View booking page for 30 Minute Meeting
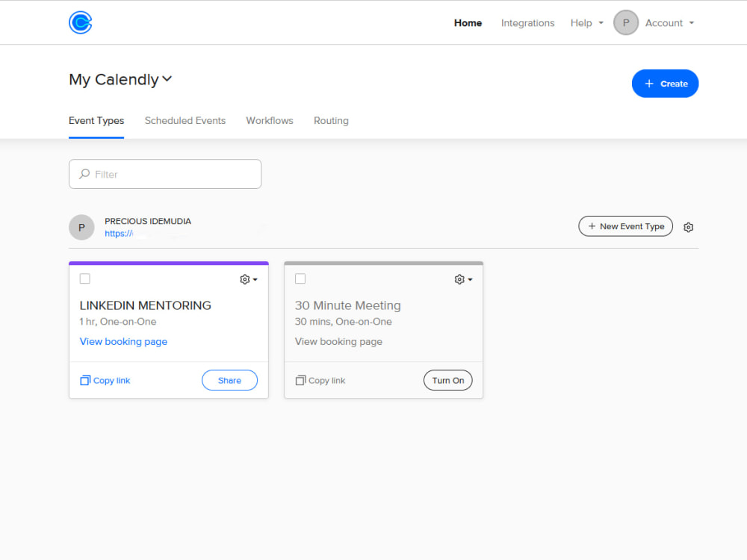 tap(338, 341)
